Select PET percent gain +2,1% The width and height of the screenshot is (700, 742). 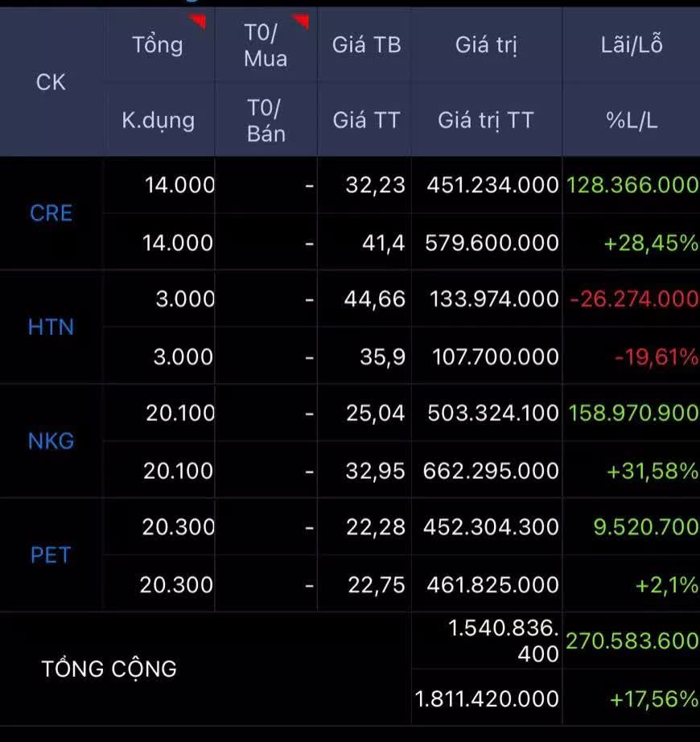667,586
